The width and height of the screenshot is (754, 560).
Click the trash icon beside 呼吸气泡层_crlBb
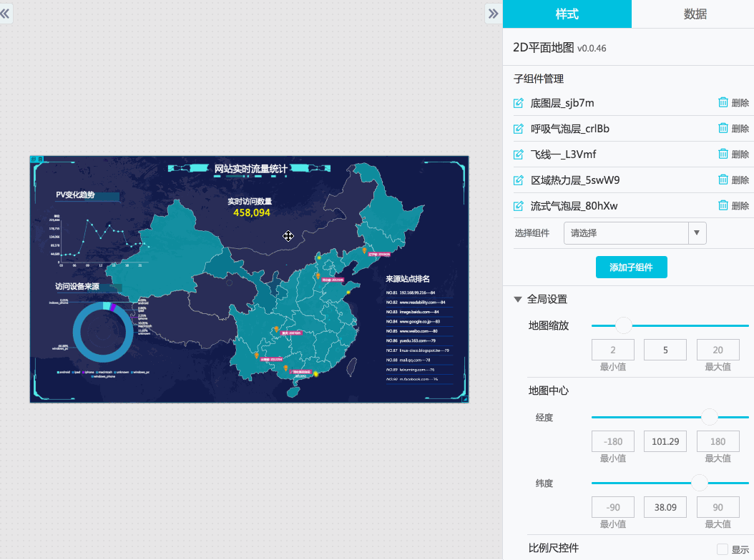pyautogui.click(x=723, y=127)
